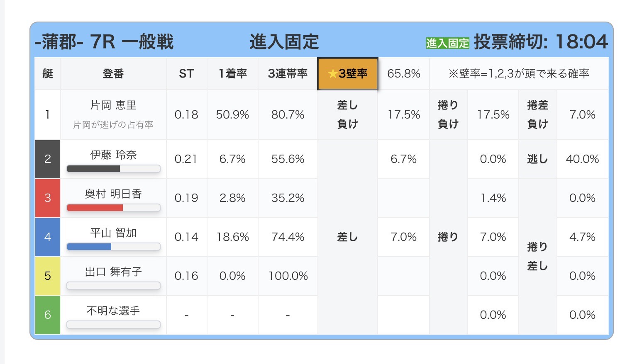The height and width of the screenshot is (364, 637).
Task: Click the 不明な選手 entry
Action: point(113,311)
